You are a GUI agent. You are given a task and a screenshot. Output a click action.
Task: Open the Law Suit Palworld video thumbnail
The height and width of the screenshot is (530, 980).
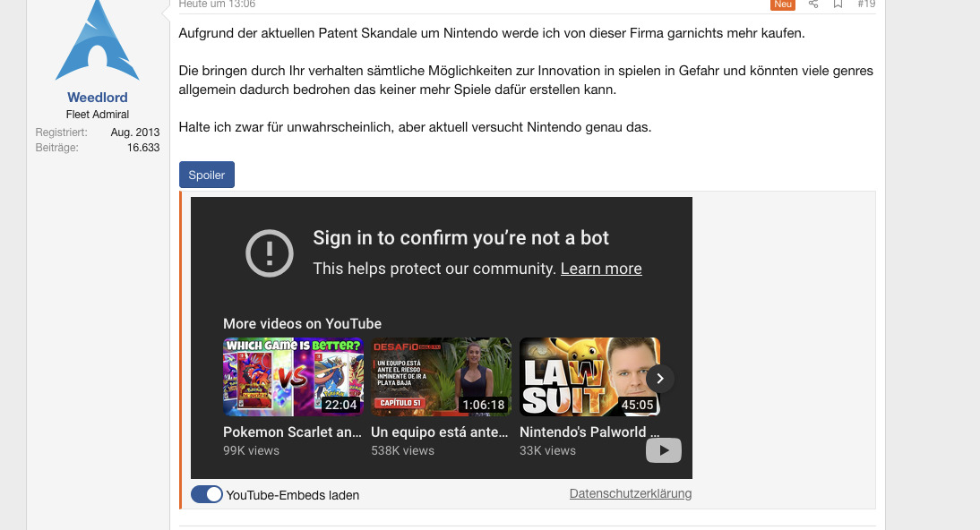(589, 377)
